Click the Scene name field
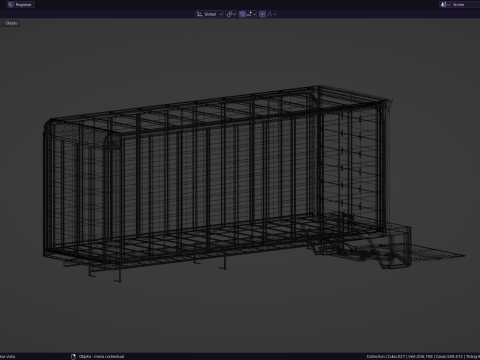 point(465,4)
